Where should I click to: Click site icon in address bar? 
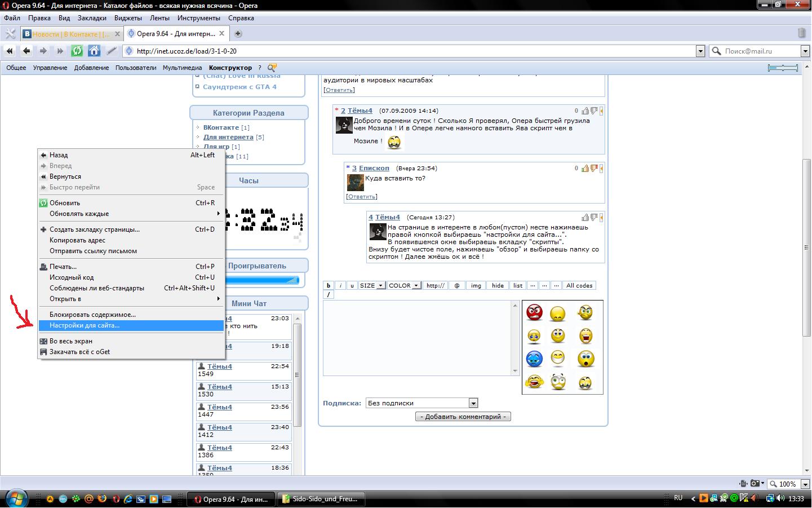click(129, 51)
